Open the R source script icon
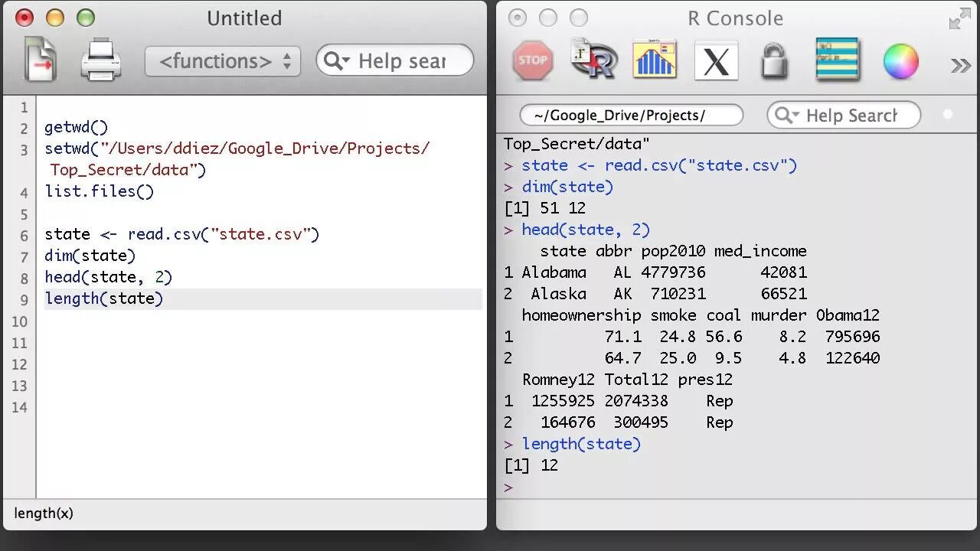 593,59
